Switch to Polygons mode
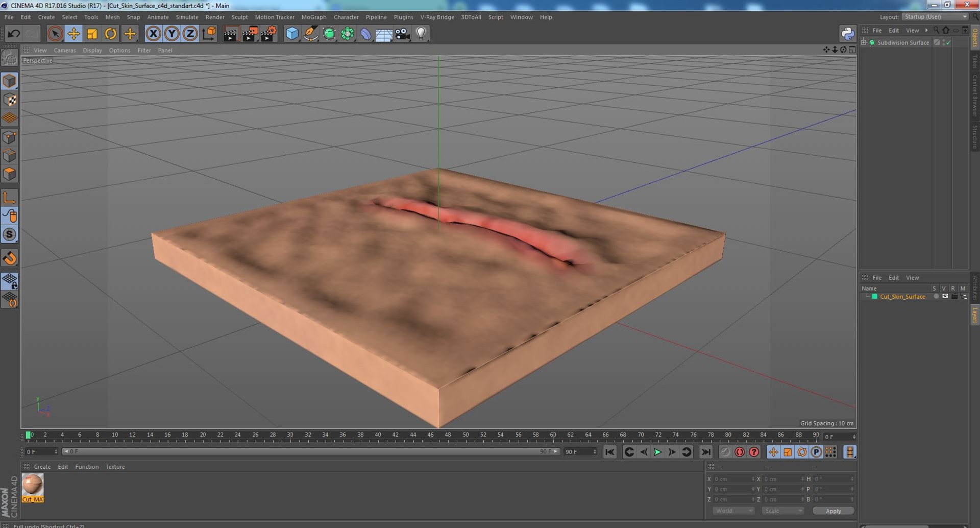Image resolution: width=980 pixels, height=528 pixels. tap(10, 174)
